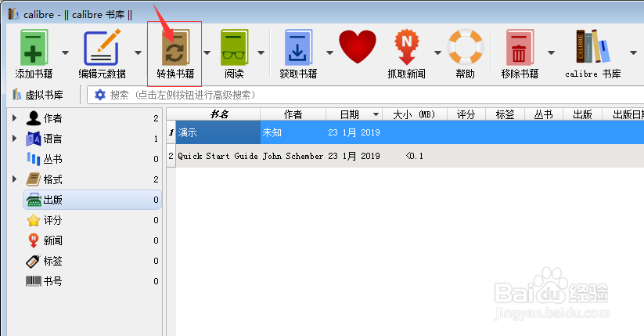The height and width of the screenshot is (336, 644).
Task: Sort by 日期 column header
Action: [354, 114]
